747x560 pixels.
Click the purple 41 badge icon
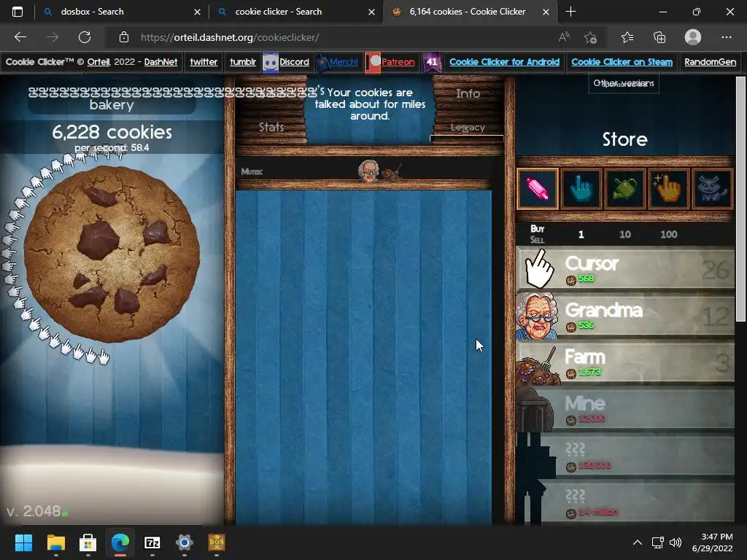click(432, 63)
